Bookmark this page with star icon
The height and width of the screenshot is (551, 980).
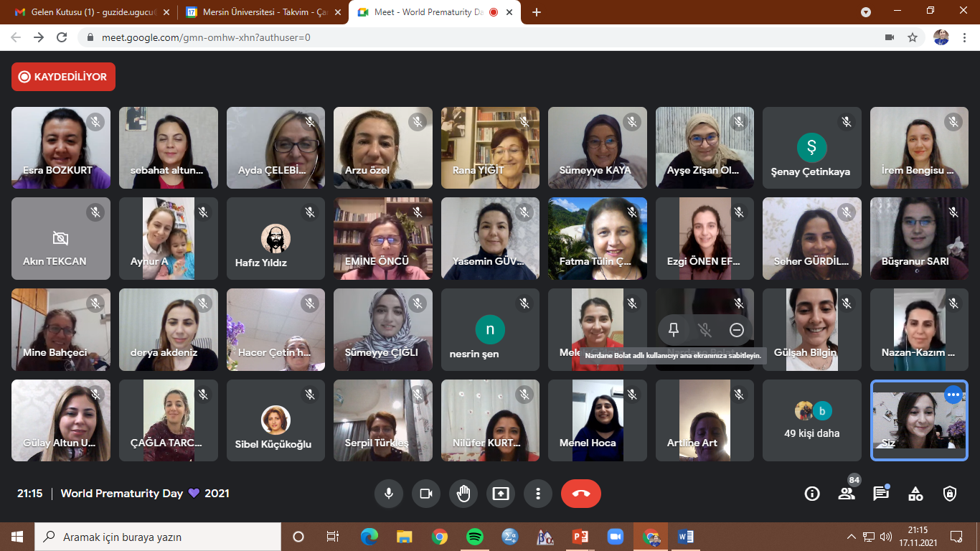tap(913, 37)
